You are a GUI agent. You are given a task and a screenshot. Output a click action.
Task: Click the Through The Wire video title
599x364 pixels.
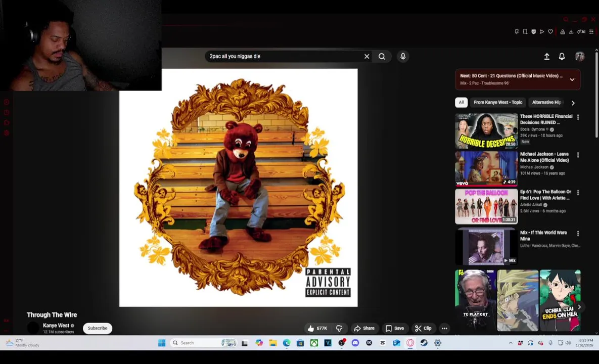tap(52, 315)
